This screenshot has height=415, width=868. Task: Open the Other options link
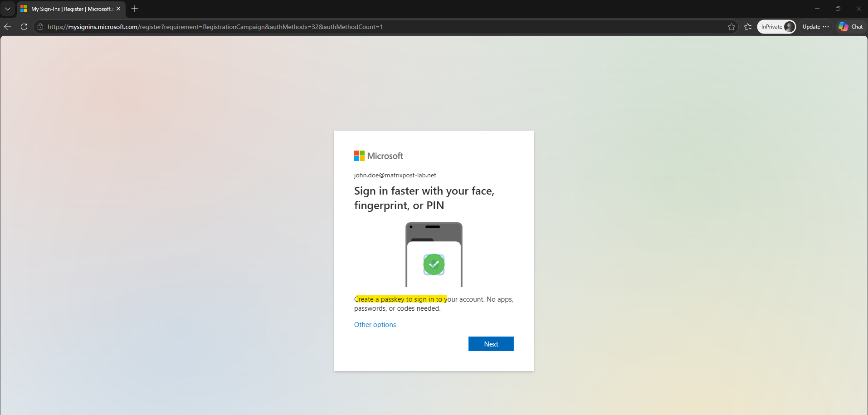(x=375, y=325)
